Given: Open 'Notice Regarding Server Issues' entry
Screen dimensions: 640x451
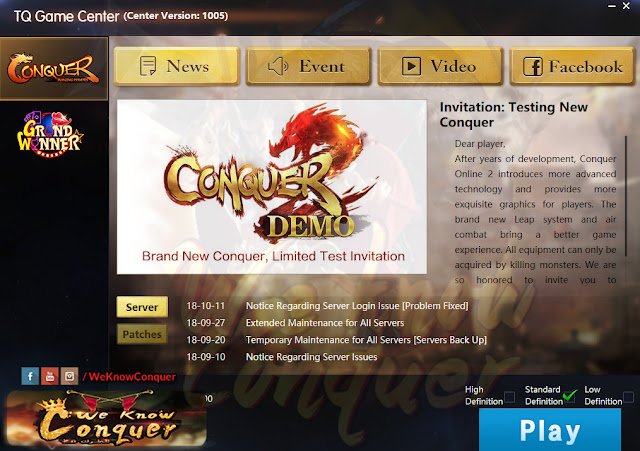Looking at the screenshot, I should click(311, 357).
